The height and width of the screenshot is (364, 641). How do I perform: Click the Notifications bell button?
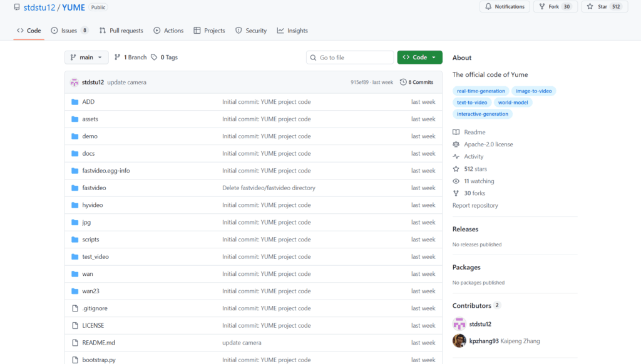click(x=505, y=7)
